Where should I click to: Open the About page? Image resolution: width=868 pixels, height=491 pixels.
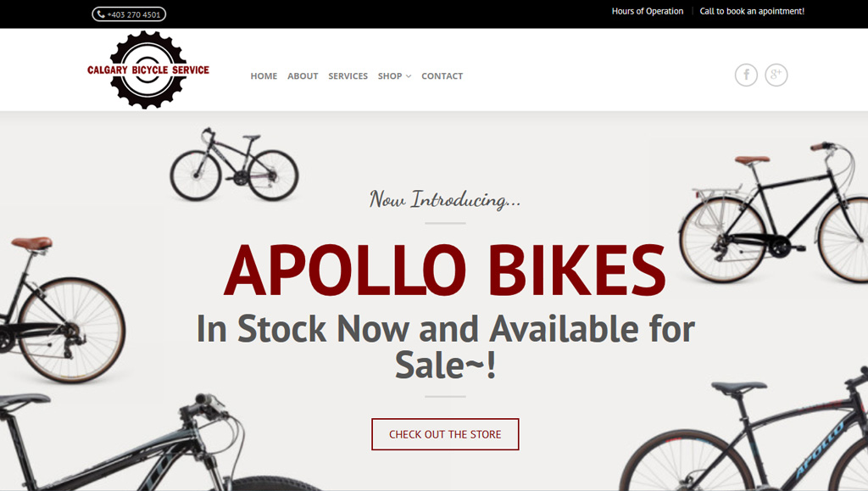(x=303, y=75)
